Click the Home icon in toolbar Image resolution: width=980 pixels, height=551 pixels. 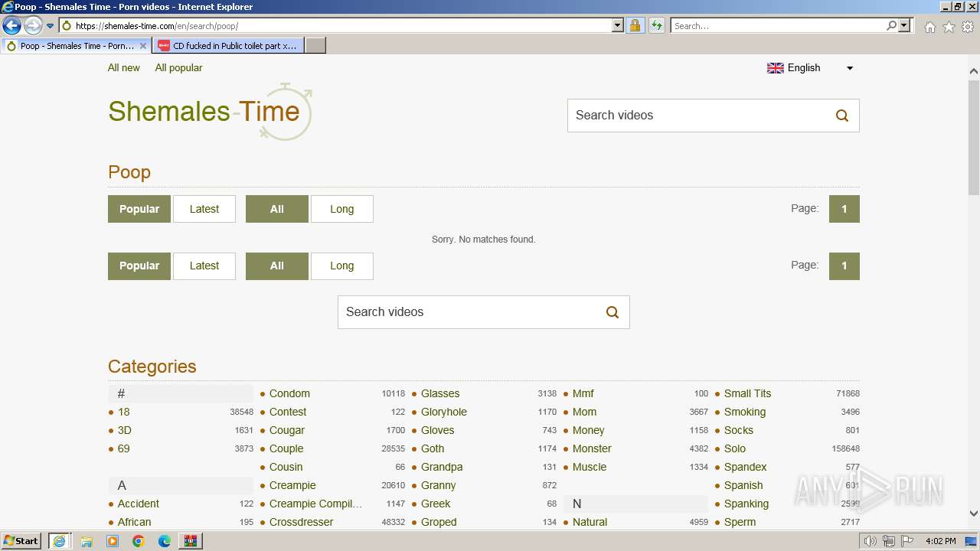tap(929, 27)
